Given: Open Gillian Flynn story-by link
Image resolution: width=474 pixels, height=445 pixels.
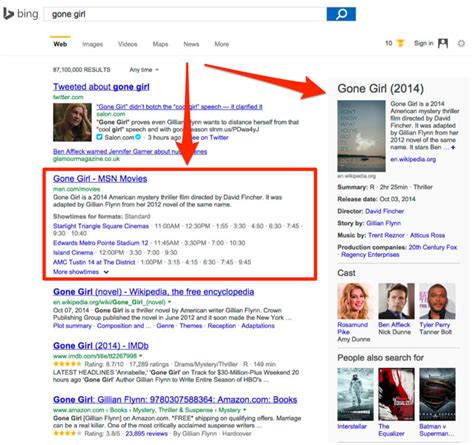Looking at the screenshot, I should tap(384, 223).
